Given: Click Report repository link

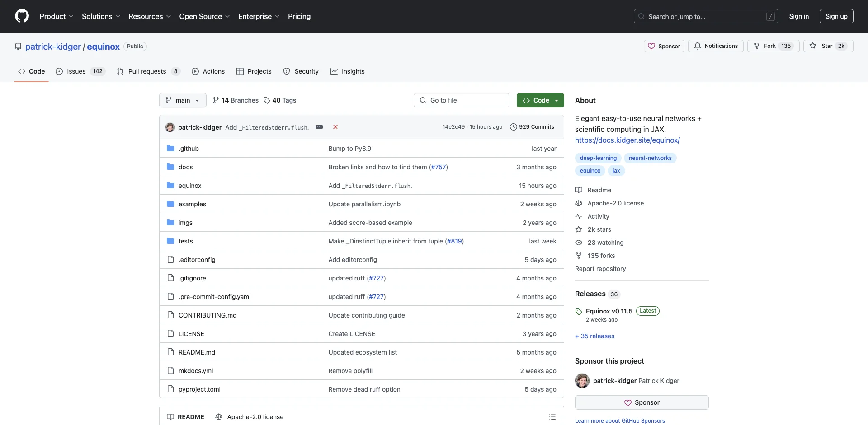Looking at the screenshot, I should click(600, 269).
